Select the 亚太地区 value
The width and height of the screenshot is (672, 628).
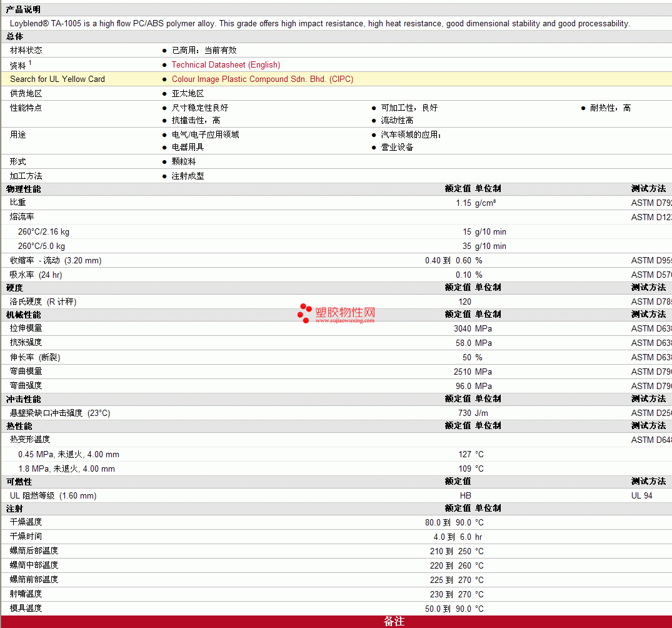[188, 94]
